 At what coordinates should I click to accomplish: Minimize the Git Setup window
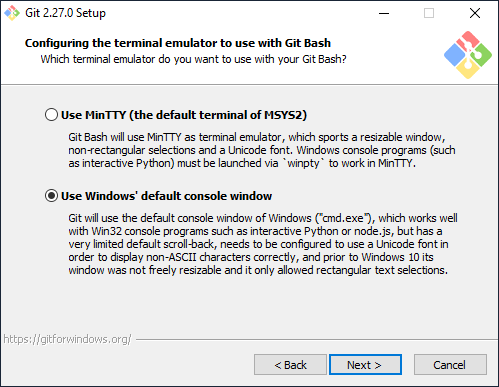(384, 13)
